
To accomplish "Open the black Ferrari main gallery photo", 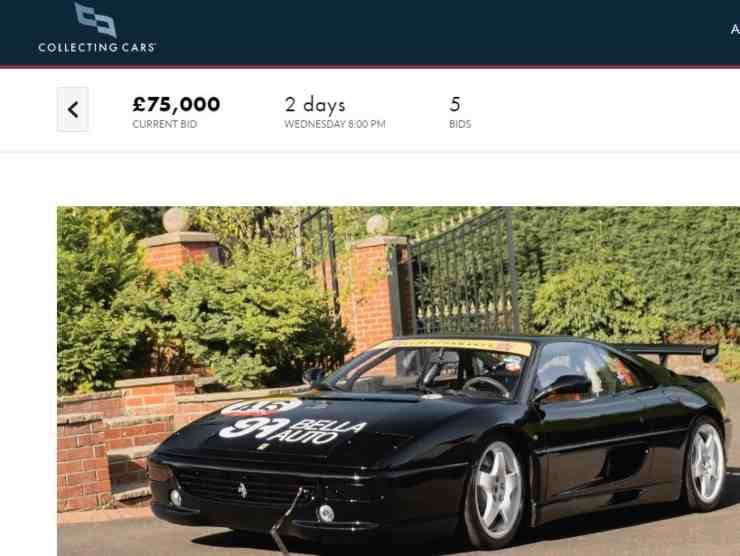I will 398,381.
